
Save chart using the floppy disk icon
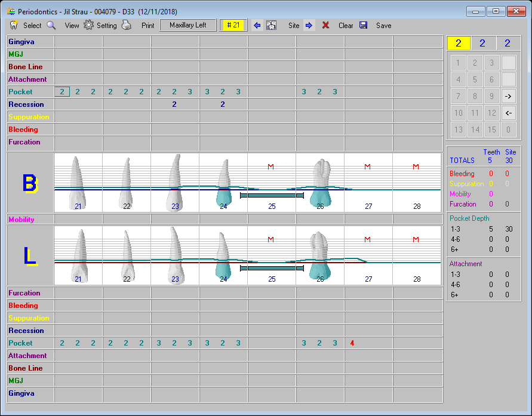(x=364, y=26)
